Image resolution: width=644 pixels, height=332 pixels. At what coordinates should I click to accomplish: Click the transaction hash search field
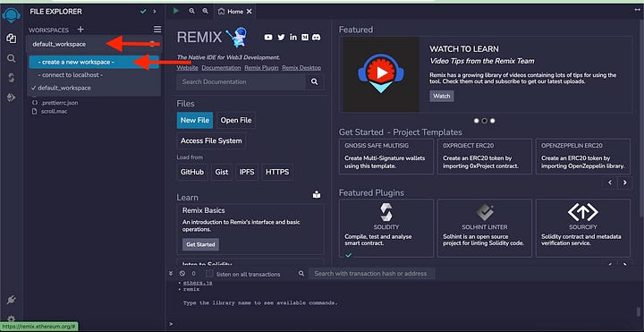[371, 273]
